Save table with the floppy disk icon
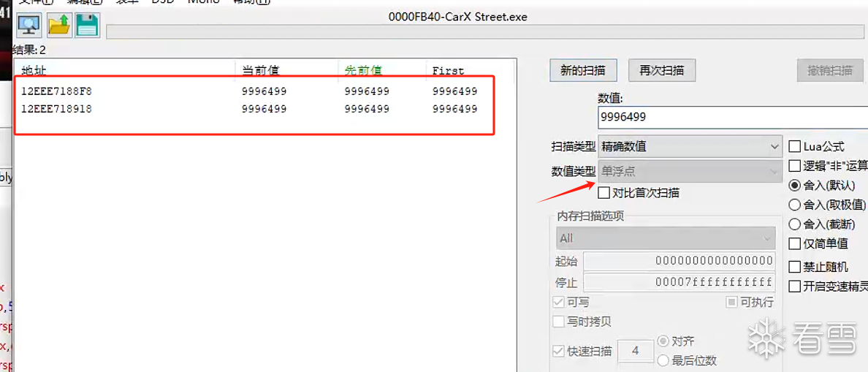Screen dimensions: 868x372 click(x=87, y=25)
